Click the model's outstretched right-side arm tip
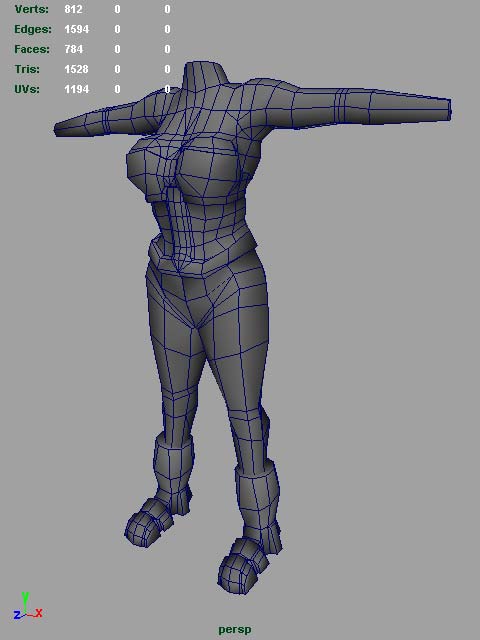 coord(443,109)
